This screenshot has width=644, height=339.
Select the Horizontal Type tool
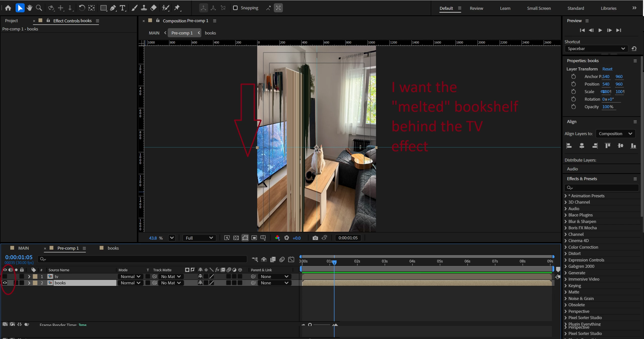pos(122,8)
